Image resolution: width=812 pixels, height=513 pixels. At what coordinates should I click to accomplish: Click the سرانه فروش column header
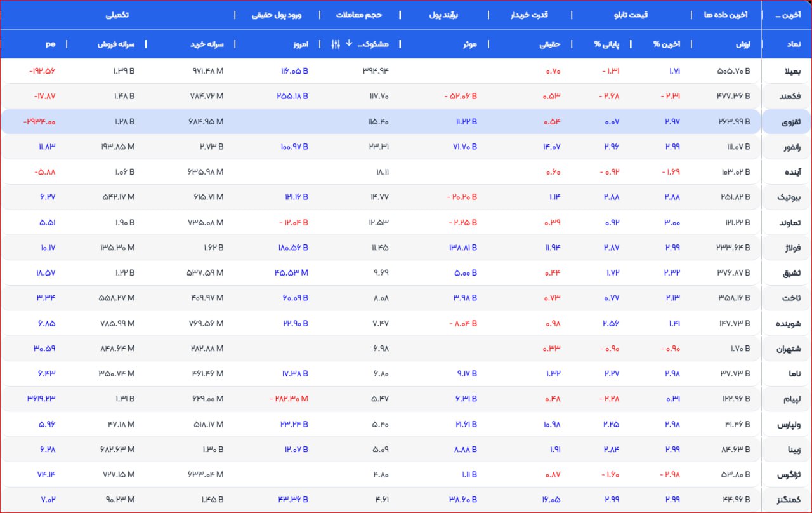click(116, 44)
